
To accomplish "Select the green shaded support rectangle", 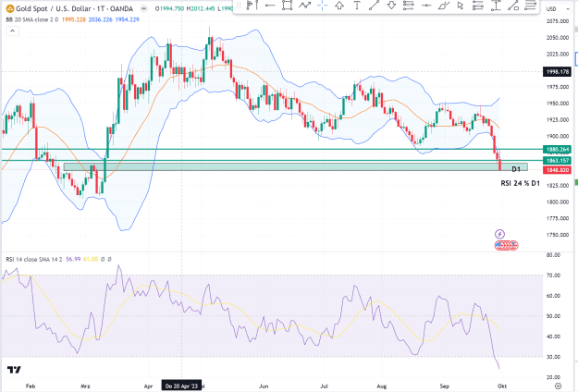I will (295, 167).
